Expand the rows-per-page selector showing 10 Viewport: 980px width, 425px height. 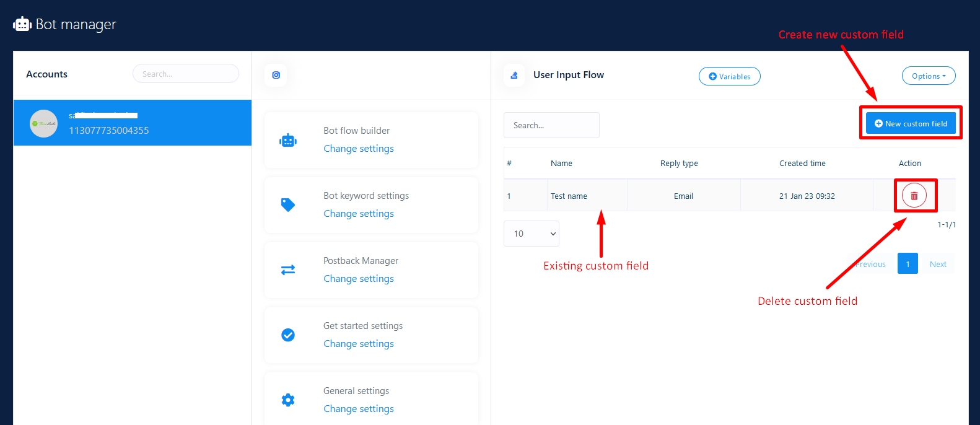click(532, 234)
